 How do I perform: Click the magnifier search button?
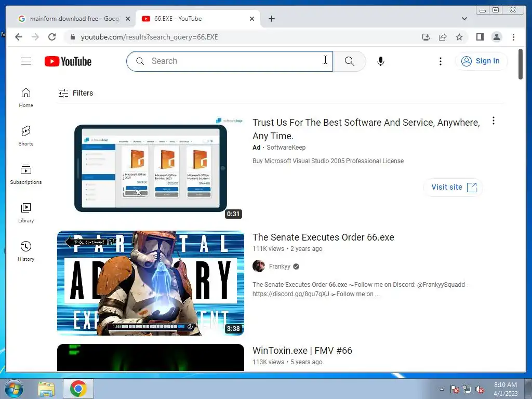(349, 61)
